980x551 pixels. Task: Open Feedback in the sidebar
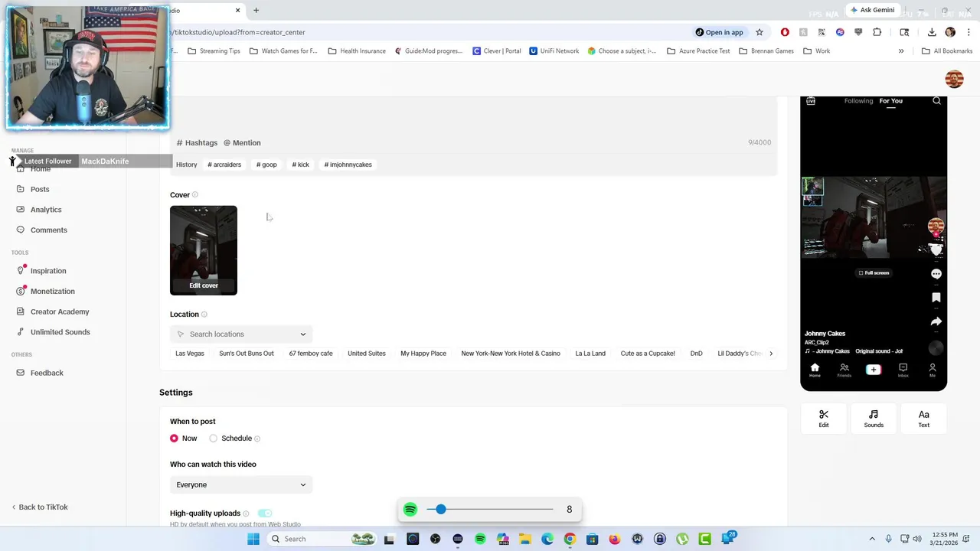(x=47, y=373)
